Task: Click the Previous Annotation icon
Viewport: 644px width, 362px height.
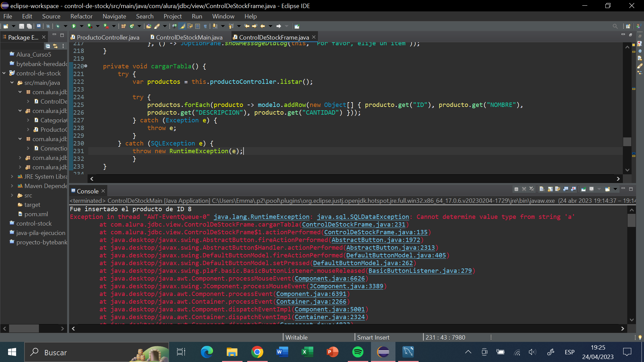Action: [231, 26]
